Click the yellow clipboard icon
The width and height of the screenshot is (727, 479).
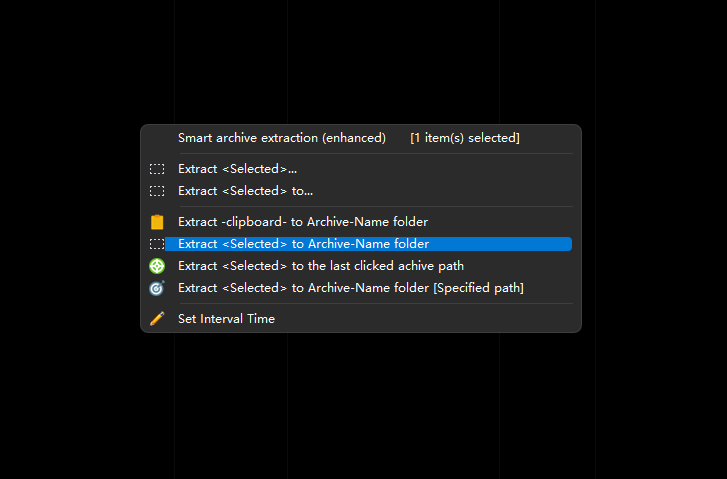(157, 222)
